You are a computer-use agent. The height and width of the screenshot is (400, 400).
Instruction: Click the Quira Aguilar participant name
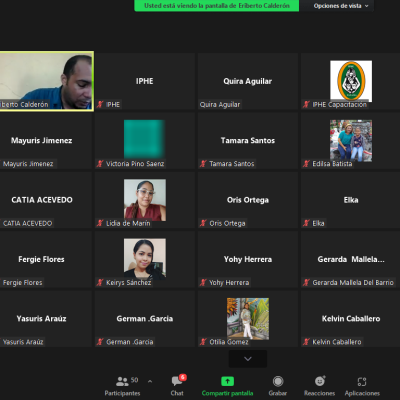click(248, 81)
